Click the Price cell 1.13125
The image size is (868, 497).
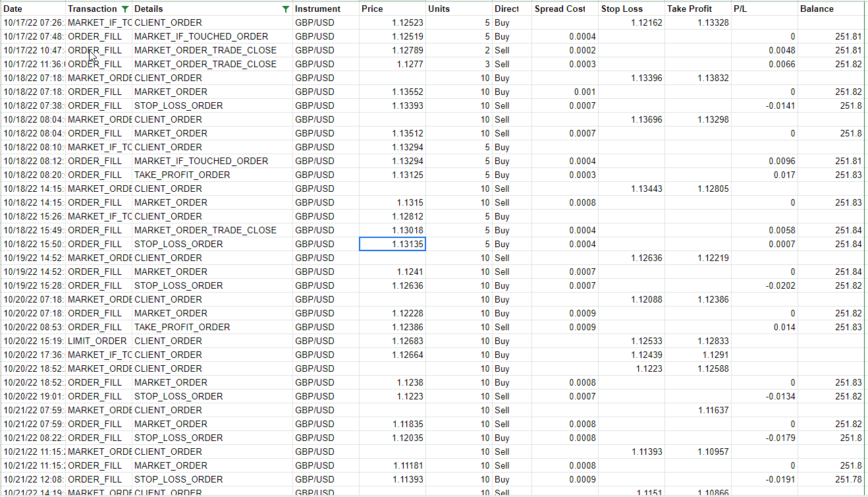point(392,175)
